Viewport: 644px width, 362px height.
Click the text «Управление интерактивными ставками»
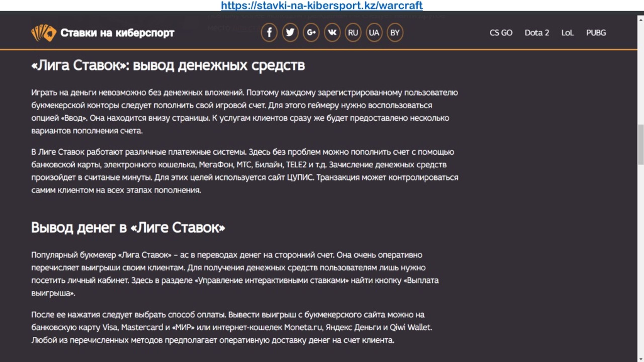pos(272,280)
